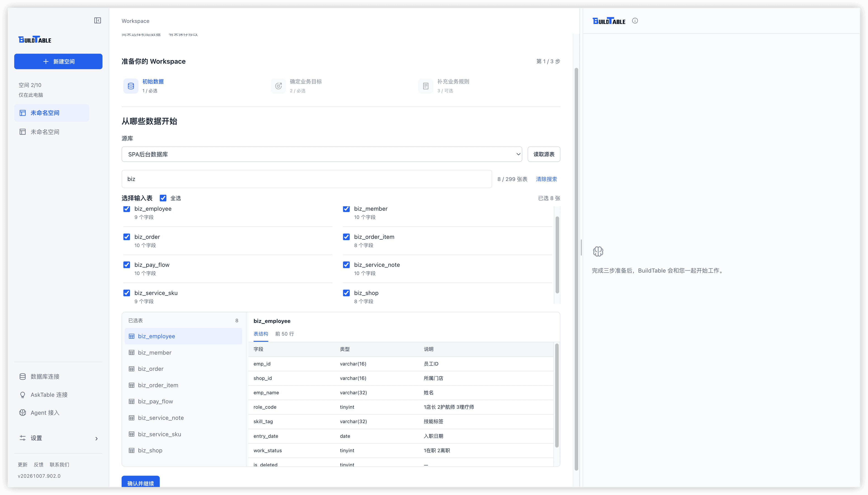The image size is (868, 495).
Task: Toggle the 全选 checkbox
Action: pos(163,198)
